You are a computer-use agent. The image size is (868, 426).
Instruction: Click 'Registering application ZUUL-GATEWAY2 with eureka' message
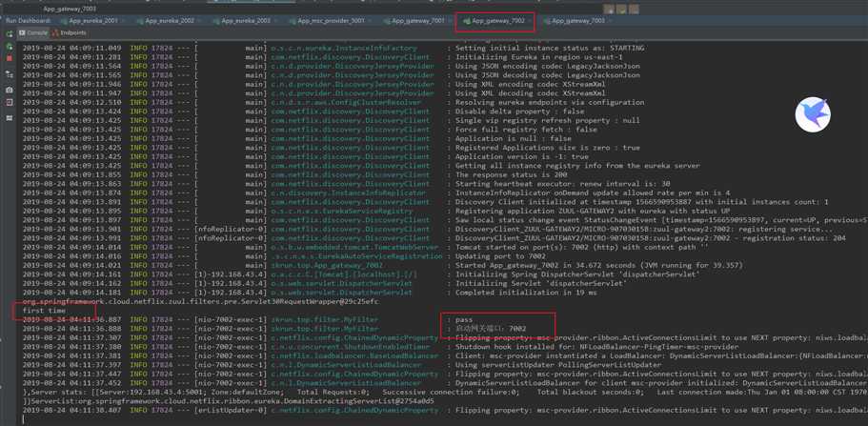pos(593,211)
